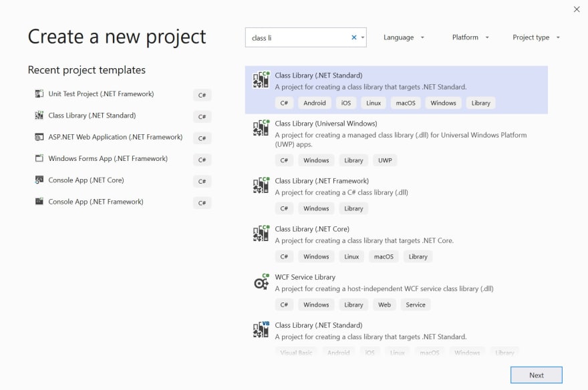
Task: Select Windows Forms App (.NET Framework) template
Action: point(108,158)
